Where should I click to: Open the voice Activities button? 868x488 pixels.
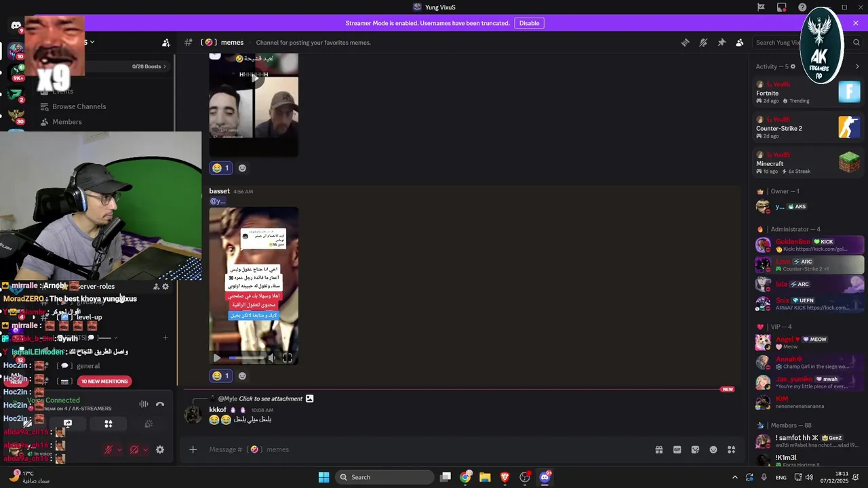[x=108, y=424]
